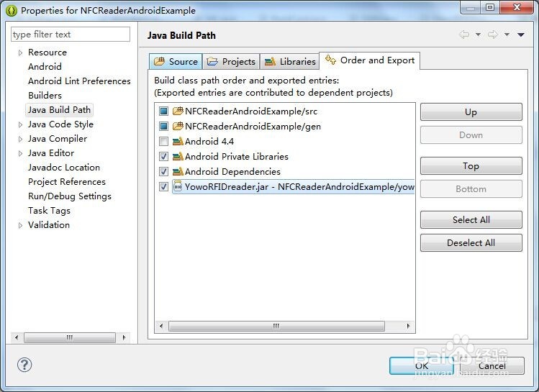Select the Android Dependencies entry
Viewport: 539px width, 392px height.
click(232, 171)
